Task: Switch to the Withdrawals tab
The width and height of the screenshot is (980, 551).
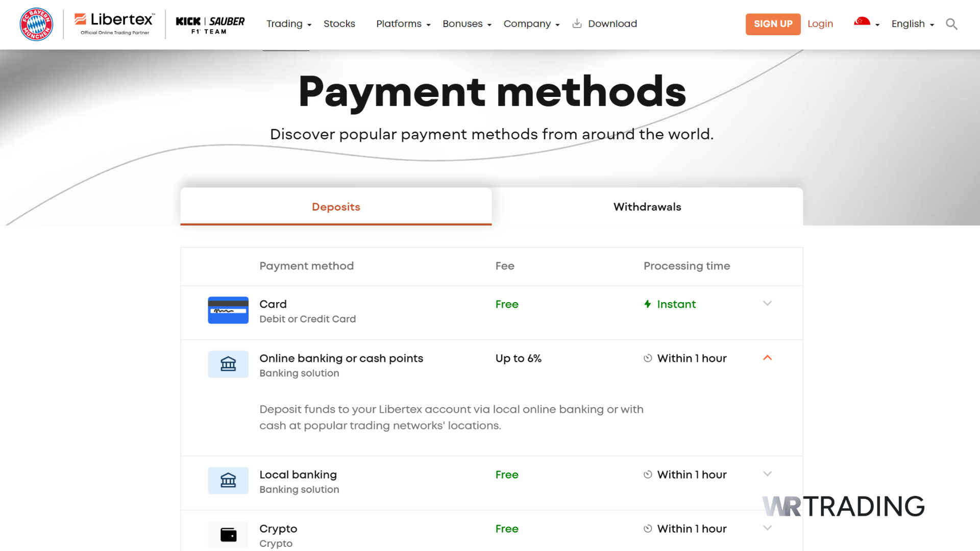Action: (x=647, y=207)
